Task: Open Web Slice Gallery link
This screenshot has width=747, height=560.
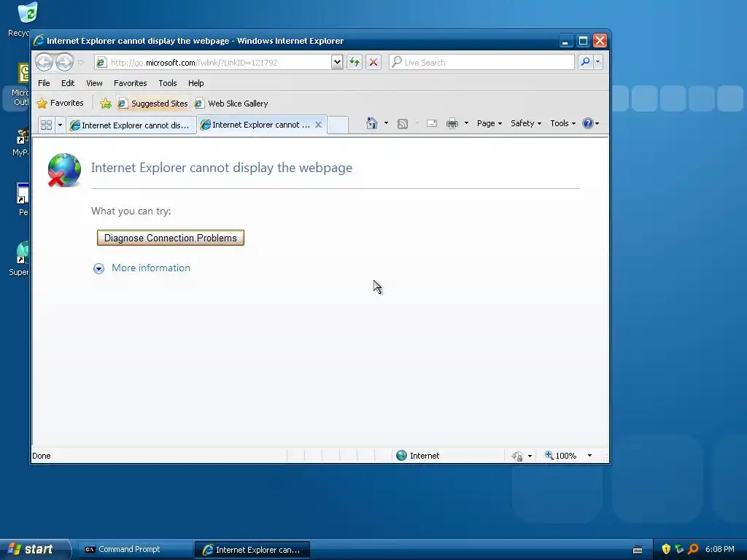Action: click(x=231, y=104)
